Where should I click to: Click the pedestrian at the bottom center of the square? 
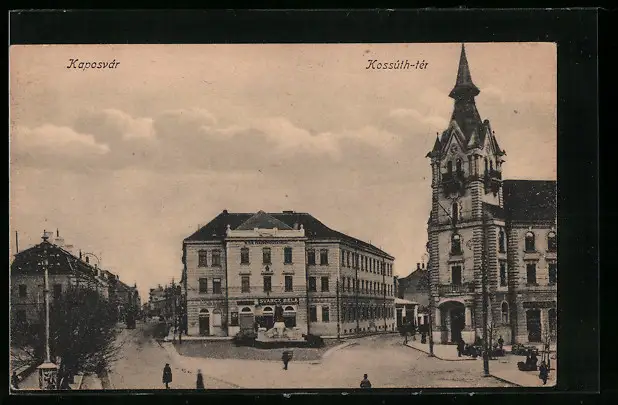(x=365, y=381)
